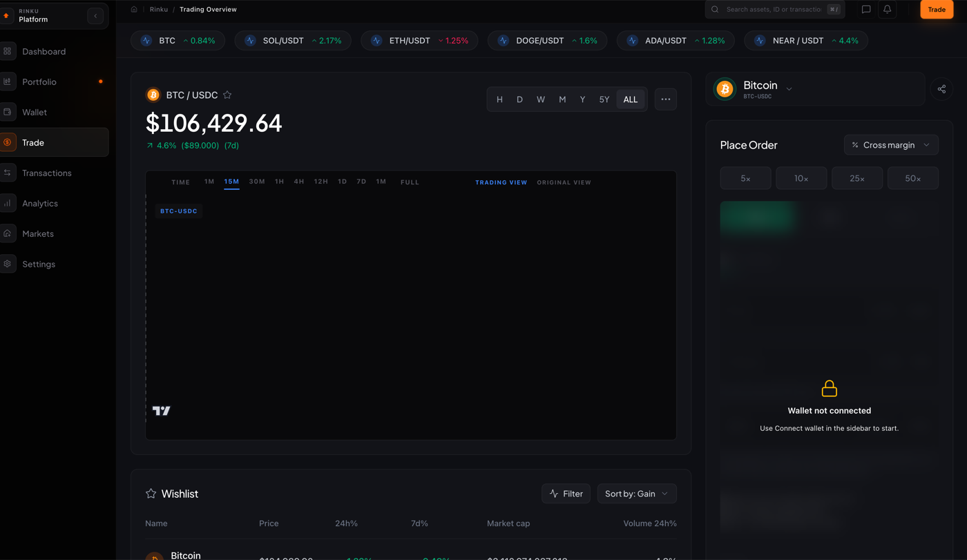Viewport: 967px width, 560px height.
Task: Open the Wishlist Filter button
Action: 566,494
